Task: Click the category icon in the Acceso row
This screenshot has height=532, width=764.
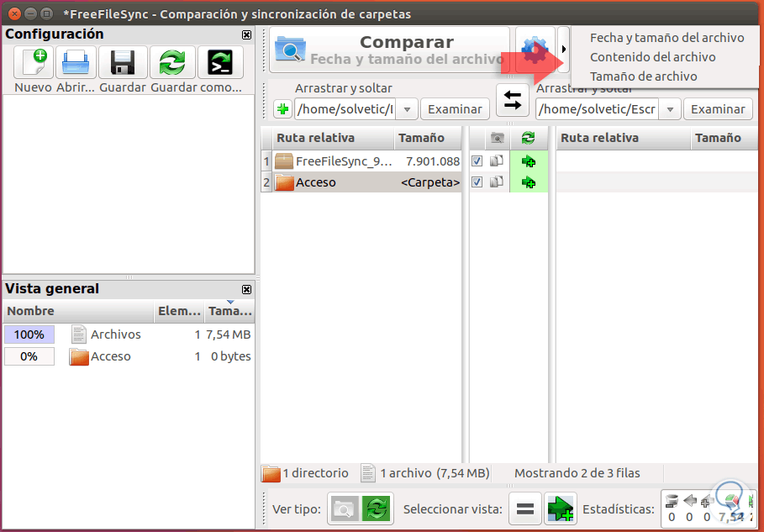Action: [497, 182]
